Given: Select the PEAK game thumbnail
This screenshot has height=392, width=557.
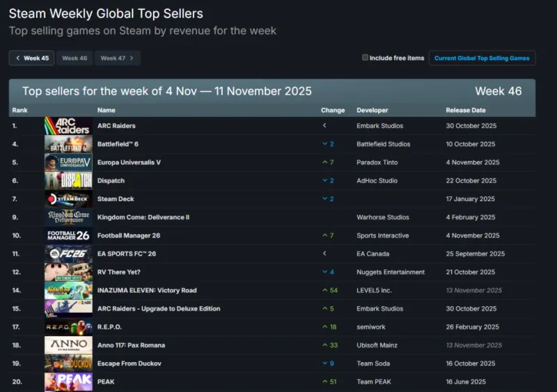Looking at the screenshot, I should (68, 382).
